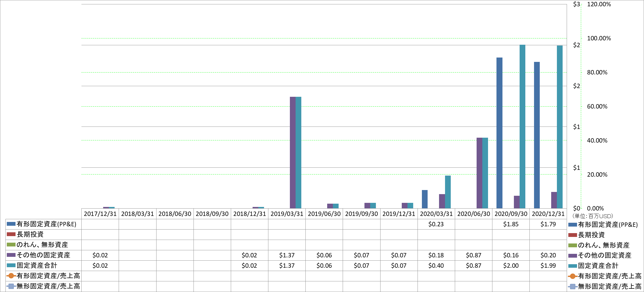
Task: Select the 2019/09/30 column header
Action: [x=361, y=214]
